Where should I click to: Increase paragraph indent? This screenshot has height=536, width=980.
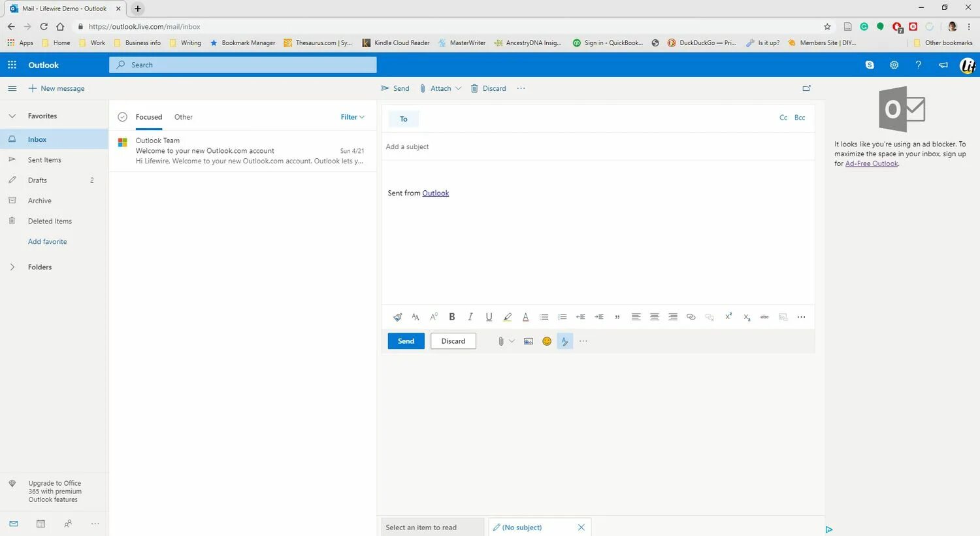click(599, 317)
